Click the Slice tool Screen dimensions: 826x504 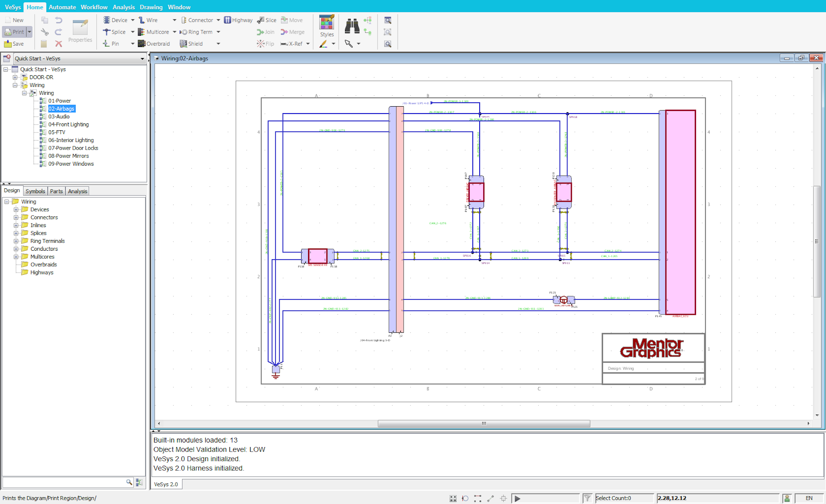click(267, 20)
